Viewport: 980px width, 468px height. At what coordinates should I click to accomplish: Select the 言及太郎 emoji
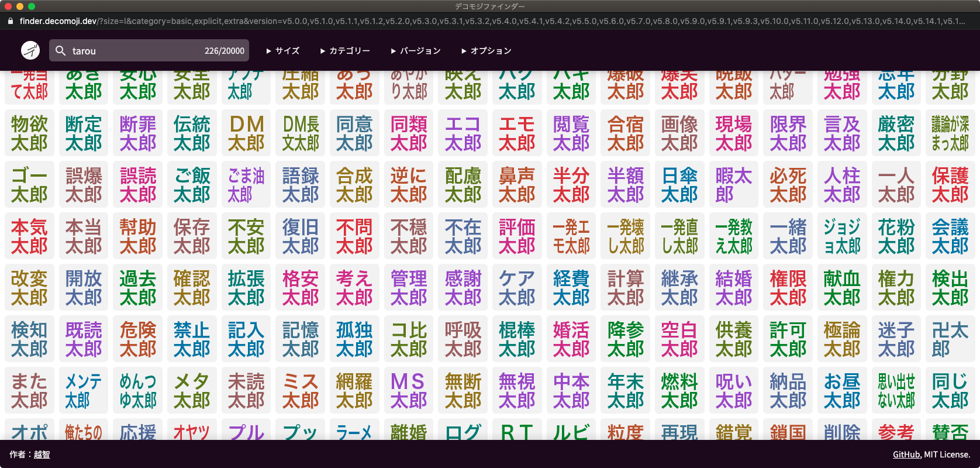[842, 133]
